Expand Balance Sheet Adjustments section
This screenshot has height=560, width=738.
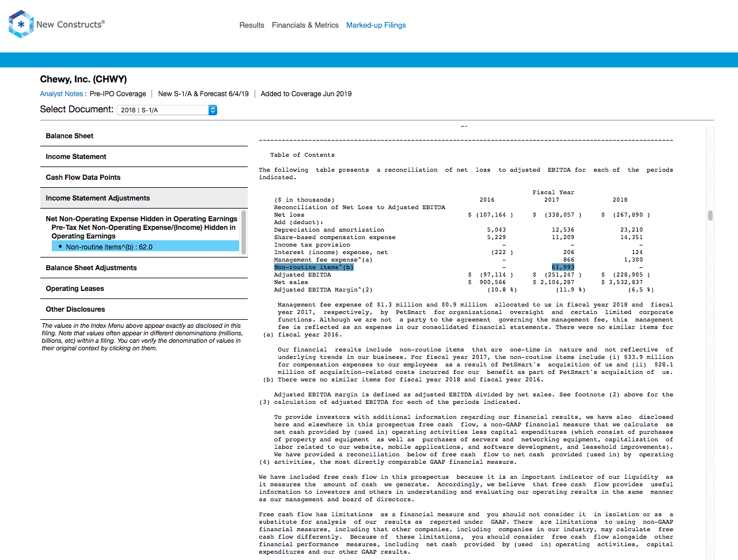click(144, 268)
